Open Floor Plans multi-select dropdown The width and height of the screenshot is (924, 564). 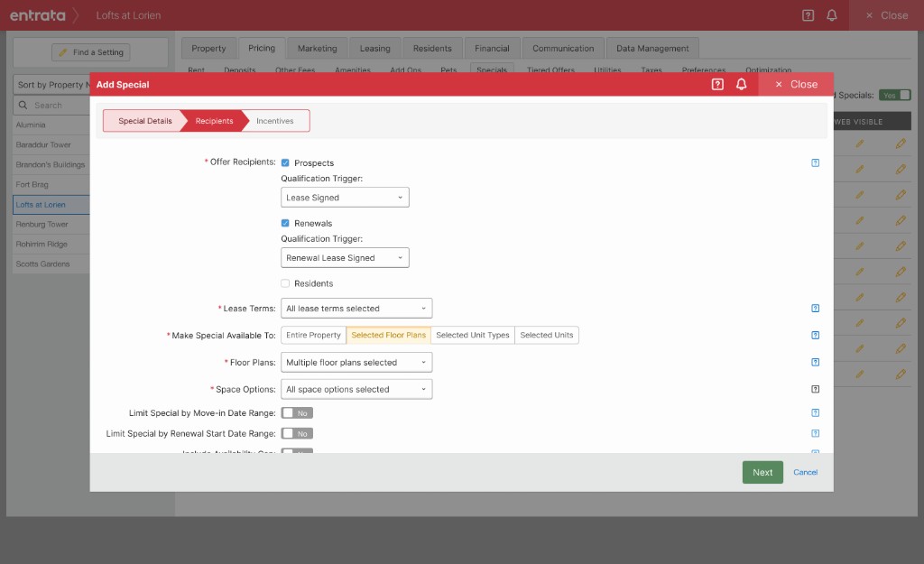356,363
